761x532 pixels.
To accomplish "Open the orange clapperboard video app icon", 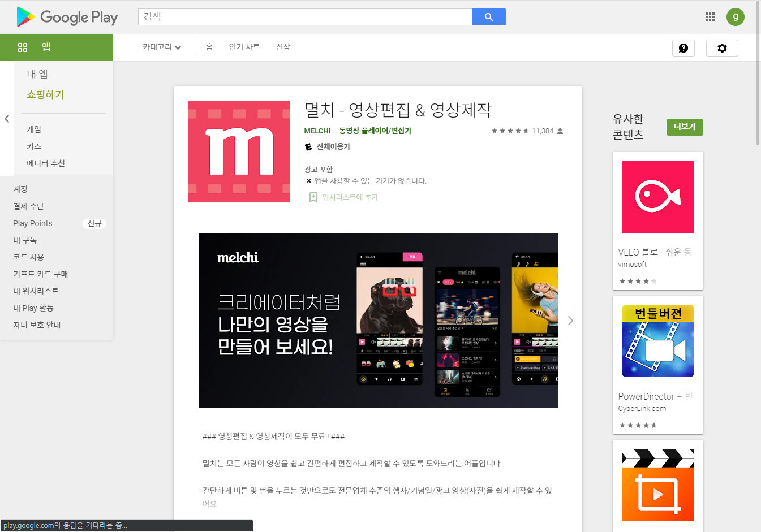I will click(658, 485).
